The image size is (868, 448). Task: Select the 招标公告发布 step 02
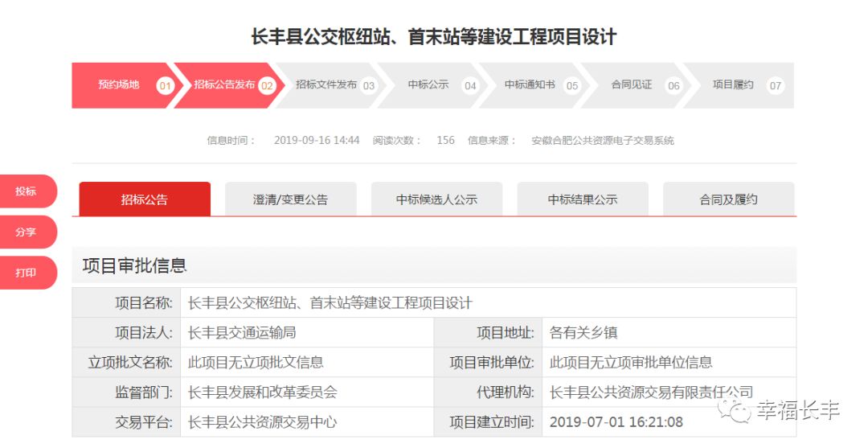pyautogui.click(x=230, y=85)
